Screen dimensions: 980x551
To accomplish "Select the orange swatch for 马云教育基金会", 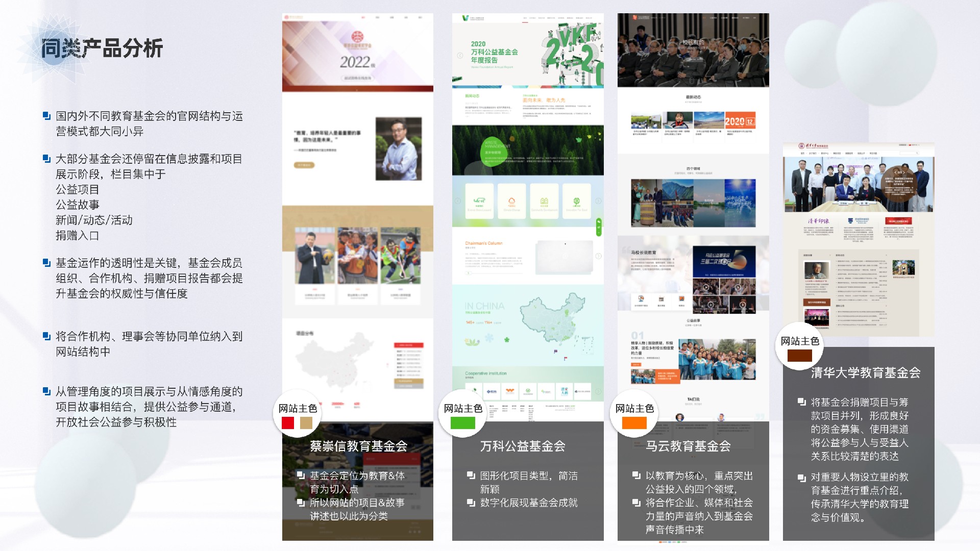I will point(634,423).
